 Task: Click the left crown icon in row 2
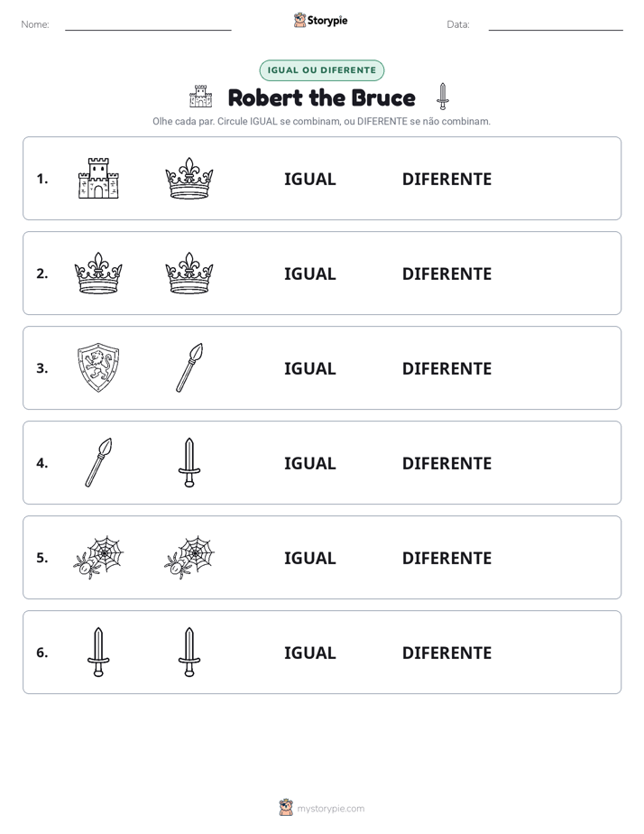pyautogui.click(x=98, y=273)
